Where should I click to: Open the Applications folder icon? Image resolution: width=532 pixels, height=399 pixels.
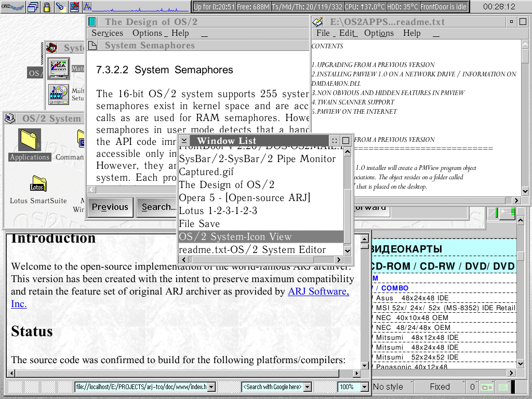coord(30,140)
